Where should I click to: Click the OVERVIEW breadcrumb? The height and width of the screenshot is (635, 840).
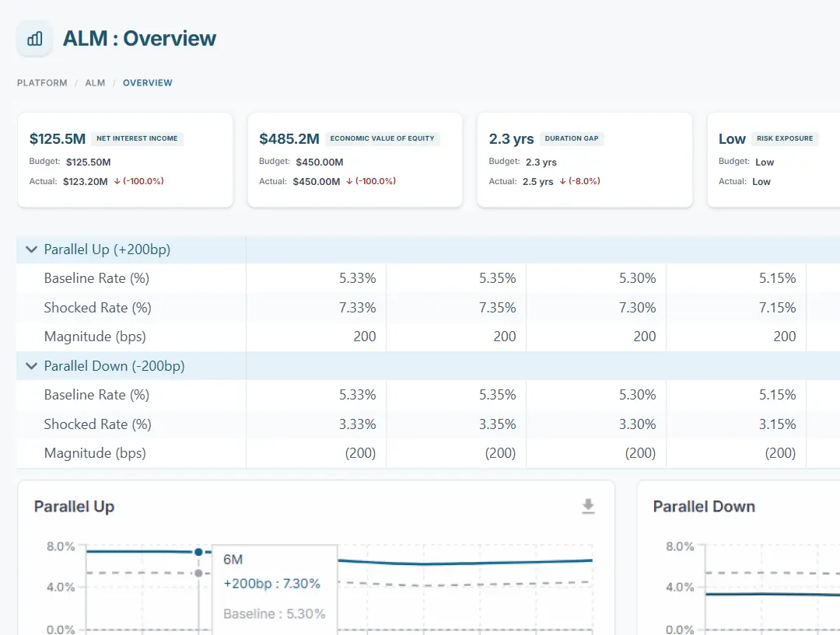pyautogui.click(x=148, y=83)
